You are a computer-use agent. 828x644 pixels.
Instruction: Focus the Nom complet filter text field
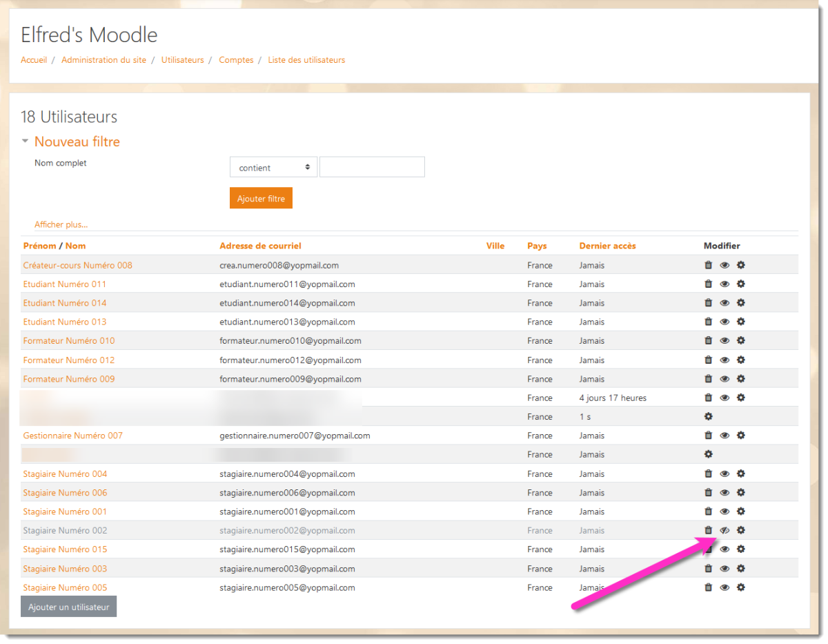pos(372,167)
